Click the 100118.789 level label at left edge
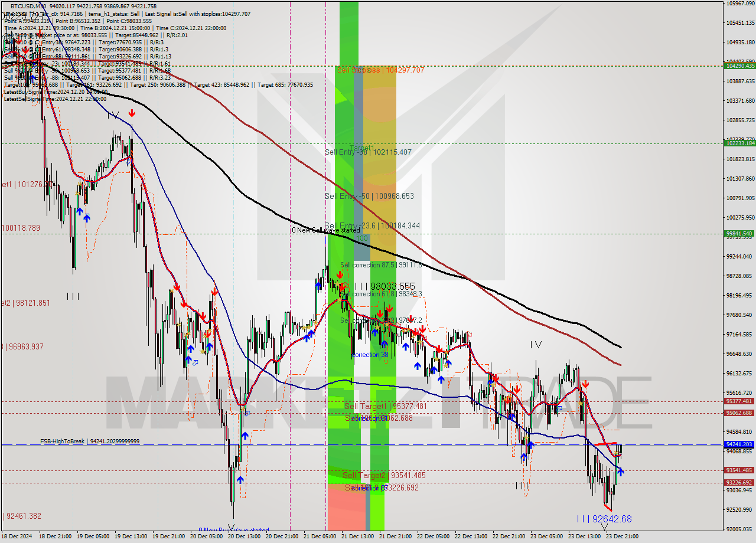The height and width of the screenshot is (543, 756). [x=20, y=228]
